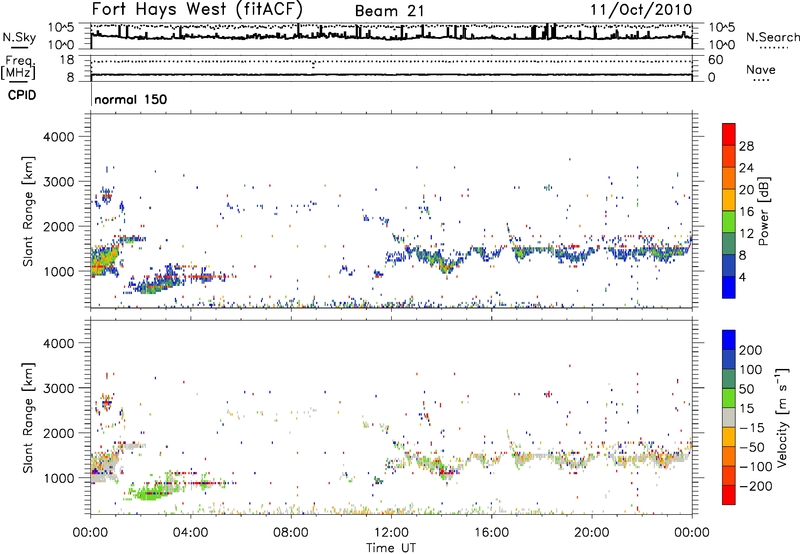This screenshot has height=554, width=800.
Task: Click the '18' frequency tick label
Action: (67, 60)
